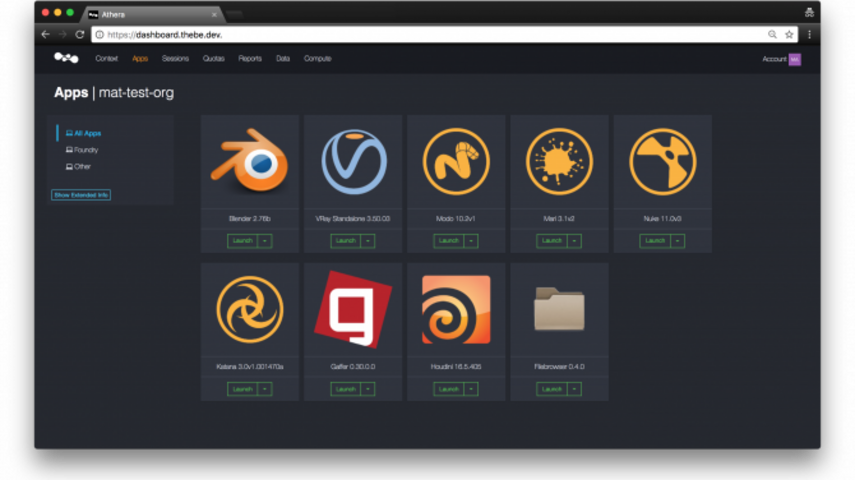This screenshot has width=855, height=480.
Task: Launch VRay Standalone
Action: coord(346,241)
